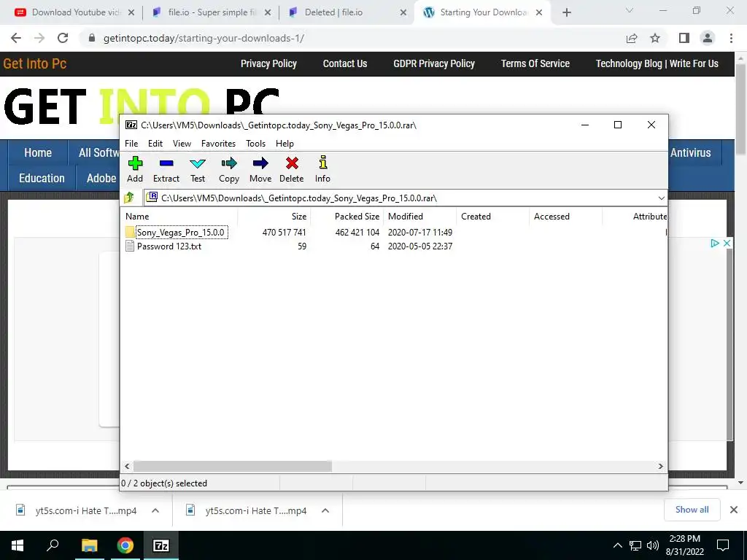The width and height of the screenshot is (747, 560).
Task: Open taskbar Search magnifier
Action: (x=53, y=545)
